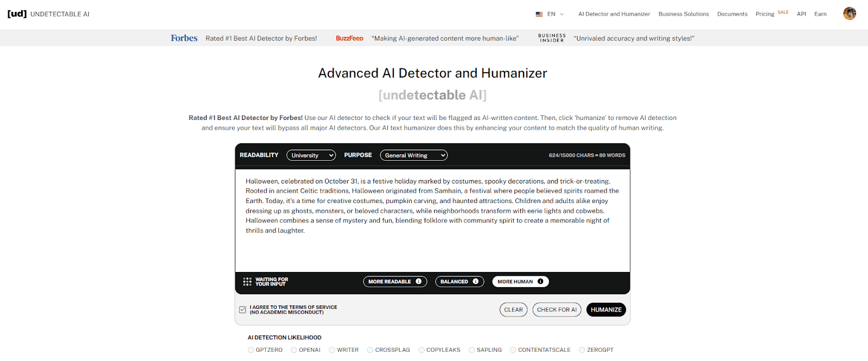Select the ZeroGPT detector radio
The width and height of the screenshot is (868, 361).
(582, 350)
